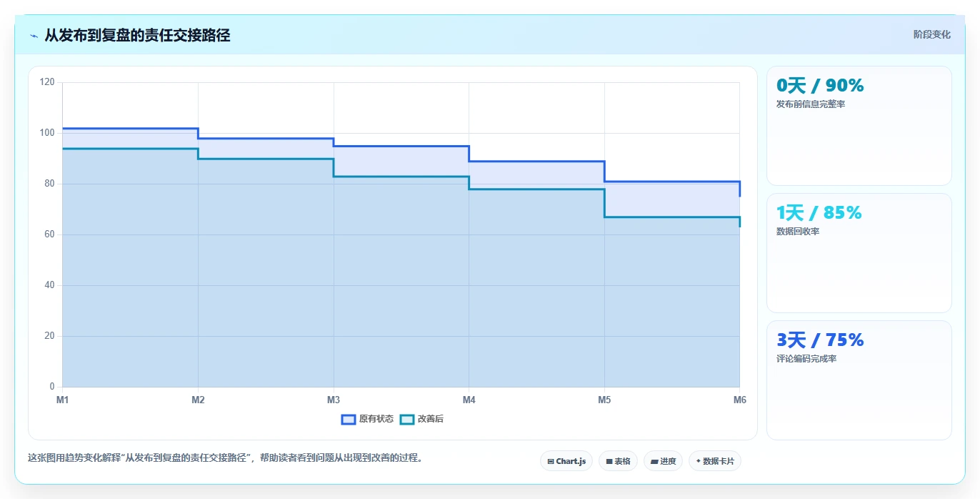The width and height of the screenshot is (980, 499).
Task: Click the 阶段变化 label in header
Action: pos(932,34)
